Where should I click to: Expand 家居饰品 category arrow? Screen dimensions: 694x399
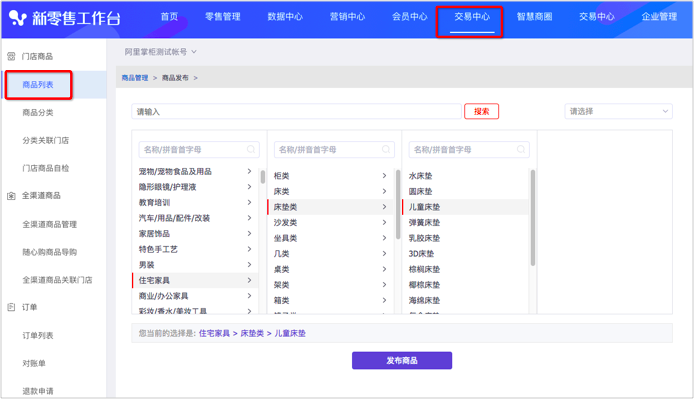249,233
